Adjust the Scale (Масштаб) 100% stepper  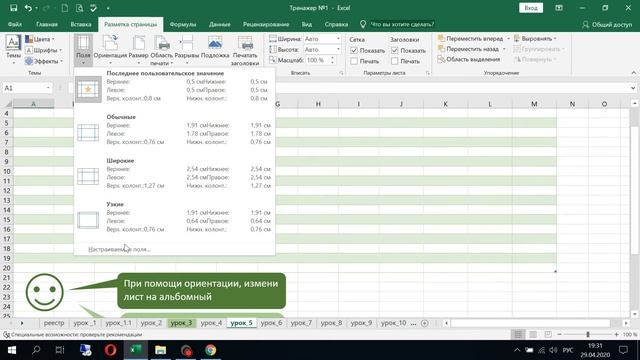(x=333, y=60)
